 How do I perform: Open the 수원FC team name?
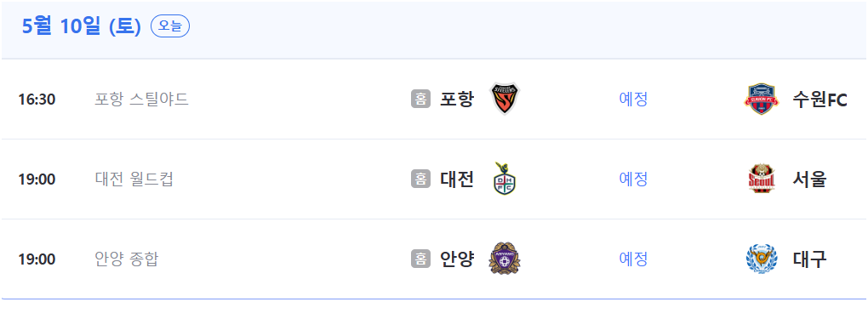click(819, 100)
